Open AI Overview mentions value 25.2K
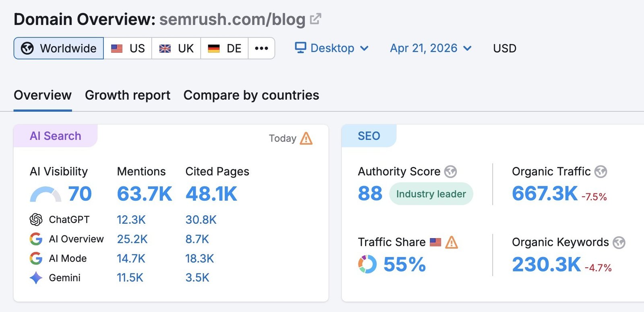 click(132, 239)
